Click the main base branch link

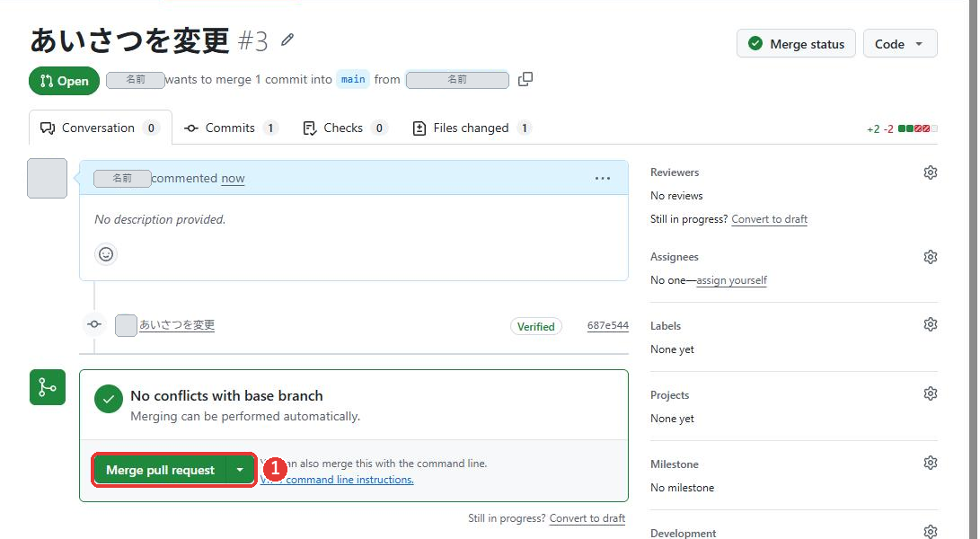(x=353, y=79)
